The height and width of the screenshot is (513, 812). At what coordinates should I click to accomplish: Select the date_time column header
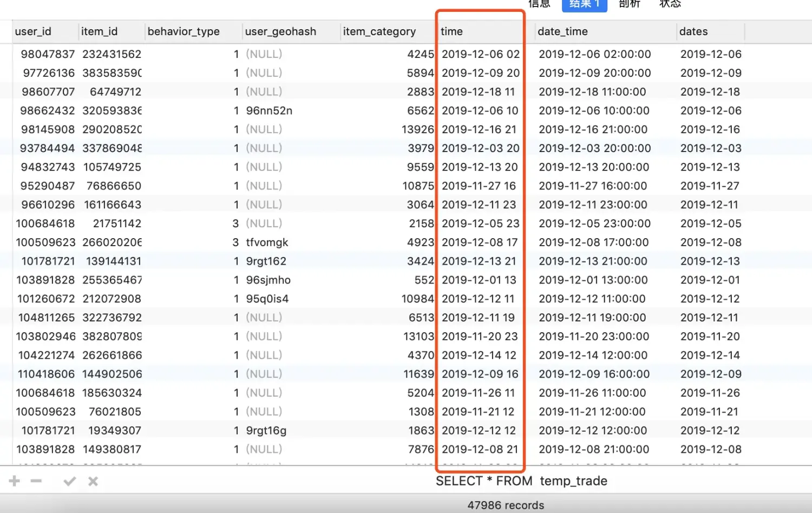[562, 31]
